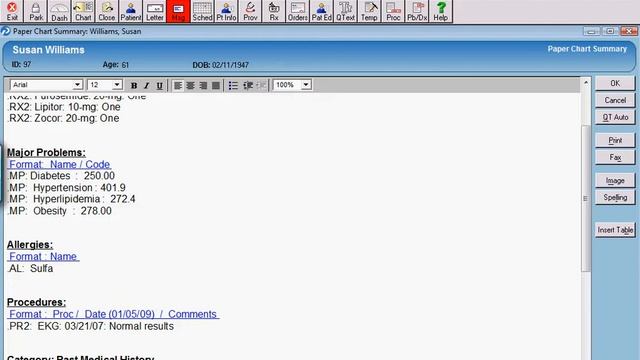Click the Susan Williams patient name header
The image size is (640, 360).
click(x=48, y=50)
